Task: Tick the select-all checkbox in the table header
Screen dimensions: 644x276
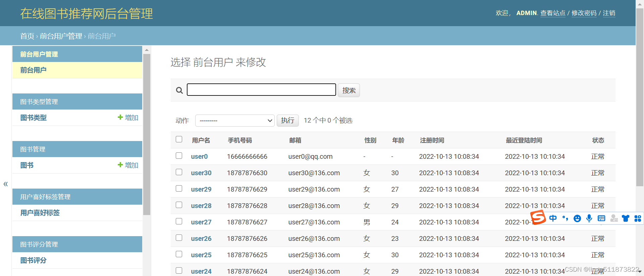Action: (179, 139)
